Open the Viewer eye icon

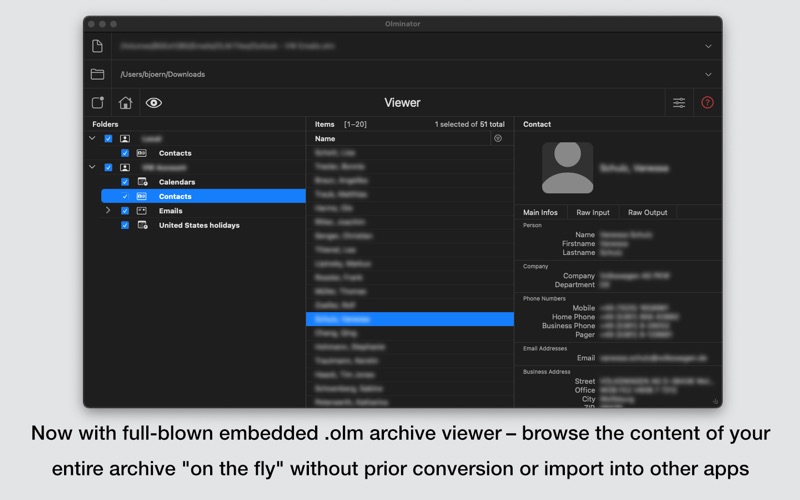154,103
